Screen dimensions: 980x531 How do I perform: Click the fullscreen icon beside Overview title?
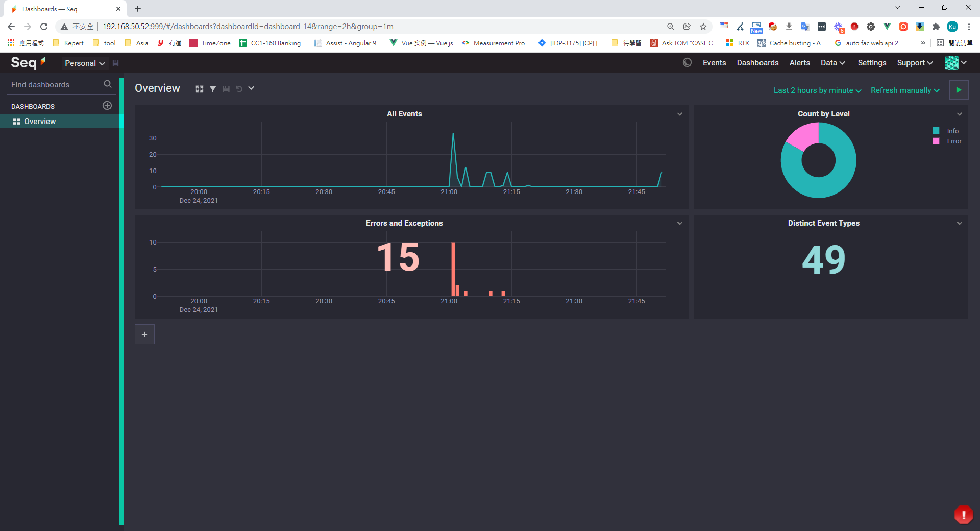click(199, 89)
